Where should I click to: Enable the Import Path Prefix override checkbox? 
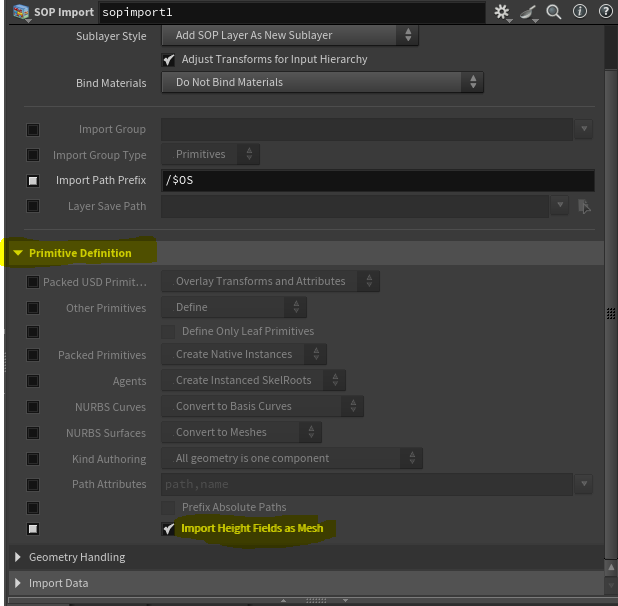33,181
